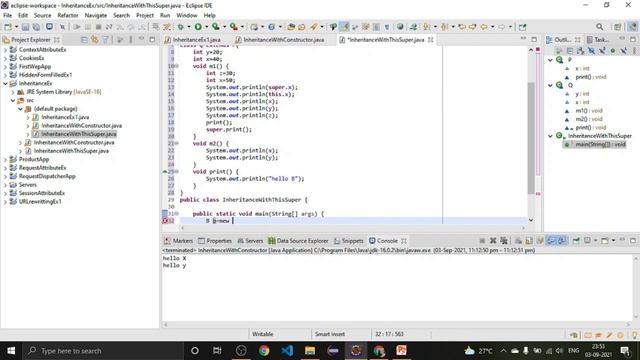The height and width of the screenshot is (360, 640).
Task: Click the Last Edit Location arrow icon
Action: pyautogui.click(x=462, y=27)
